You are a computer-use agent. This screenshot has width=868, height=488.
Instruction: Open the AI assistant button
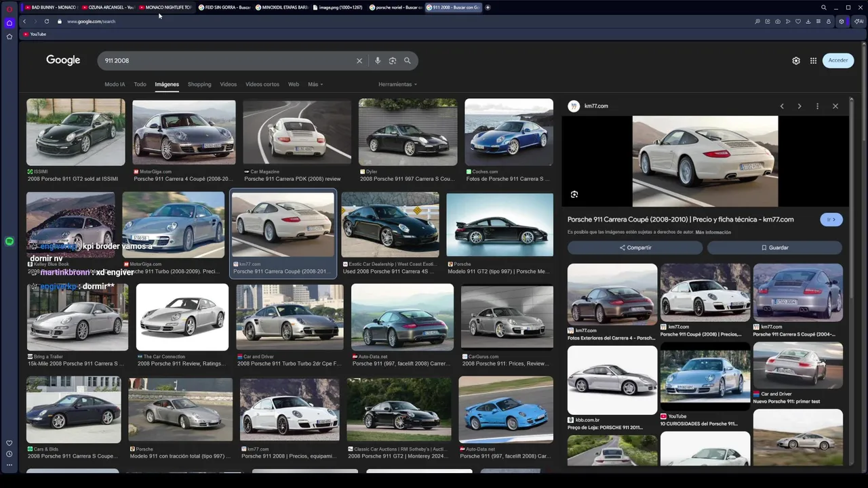(x=859, y=21)
